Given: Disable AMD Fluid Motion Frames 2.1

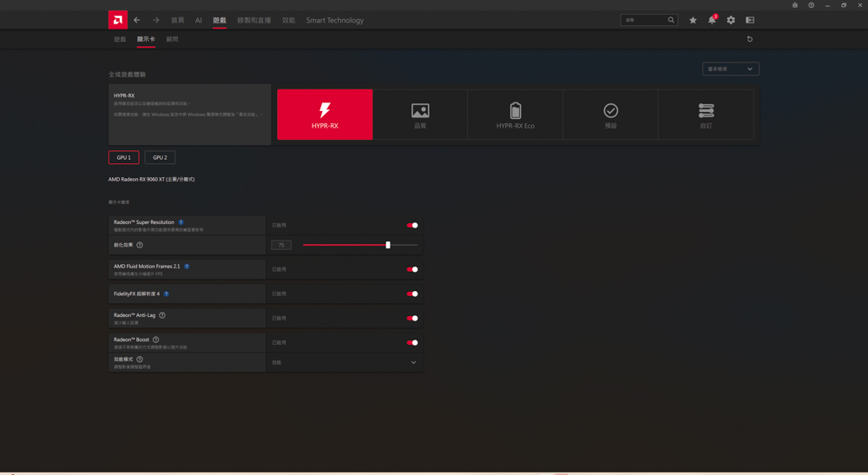Looking at the screenshot, I should [412, 269].
